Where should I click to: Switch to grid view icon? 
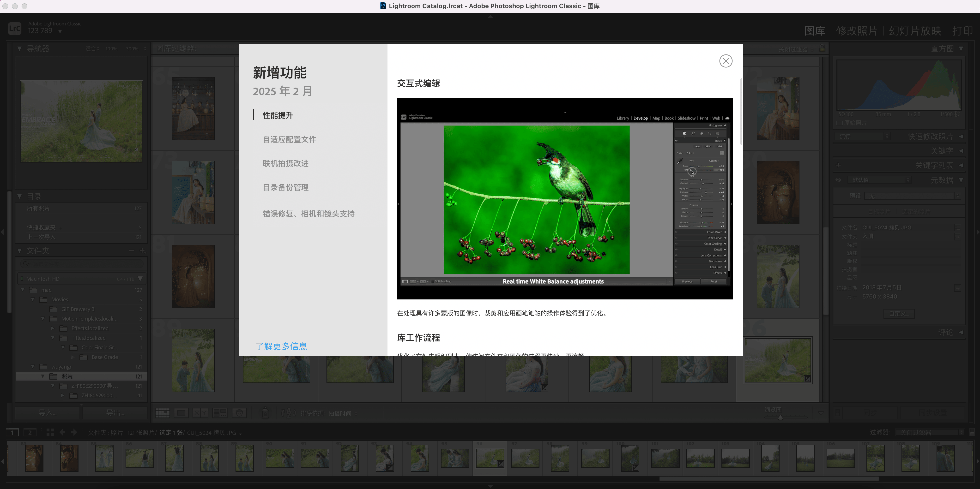(x=163, y=413)
